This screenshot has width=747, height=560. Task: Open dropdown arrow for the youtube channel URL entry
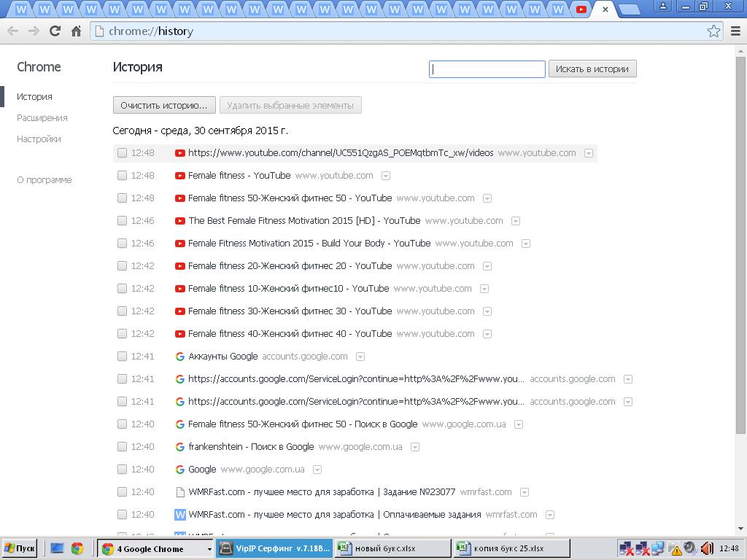click(589, 153)
